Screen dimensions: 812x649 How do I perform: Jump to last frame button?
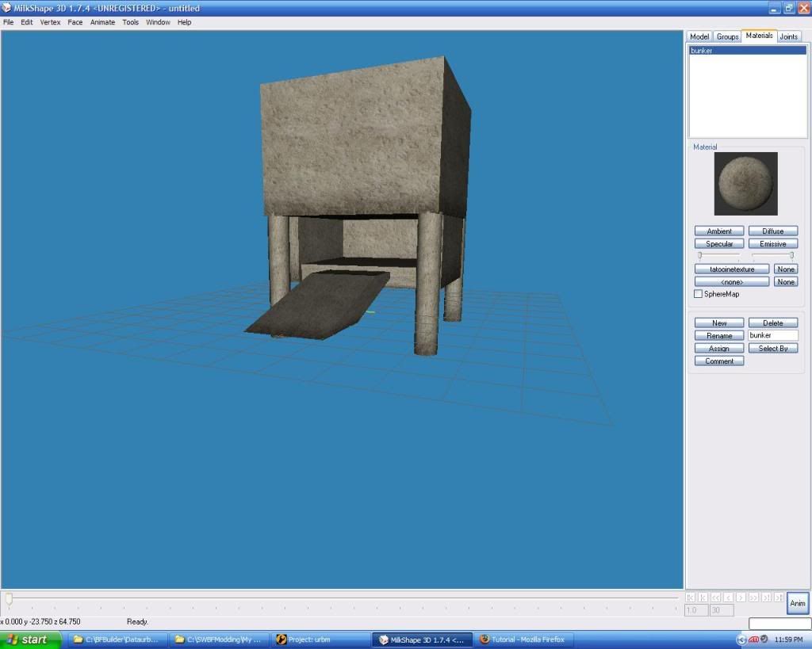779,597
